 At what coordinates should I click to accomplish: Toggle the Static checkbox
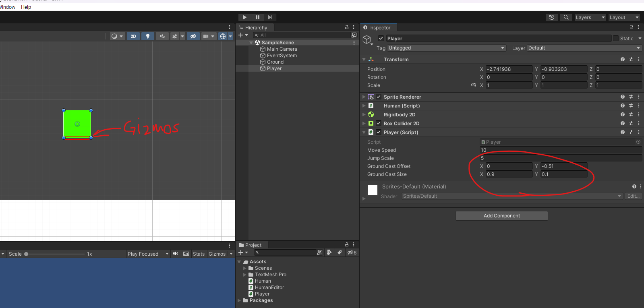[x=616, y=38]
